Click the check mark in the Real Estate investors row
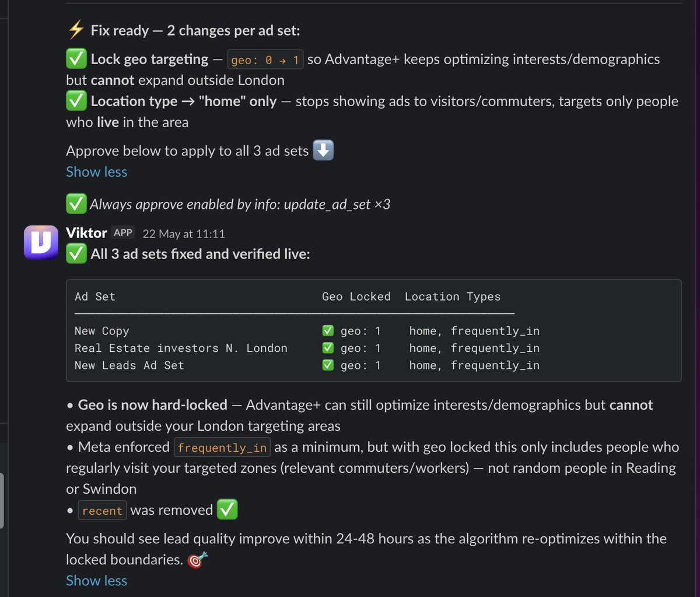Screen dimensions: 700x597 (x=328, y=348)
